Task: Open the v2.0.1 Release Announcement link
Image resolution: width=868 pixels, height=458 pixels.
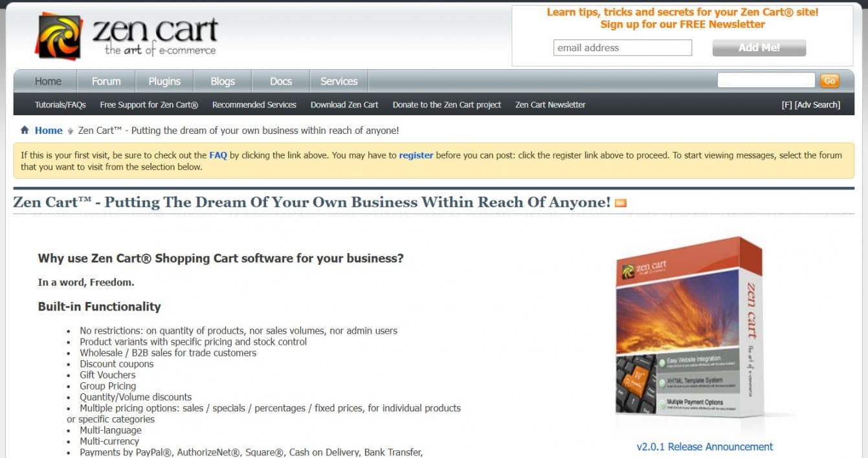Action: (705, 446)
